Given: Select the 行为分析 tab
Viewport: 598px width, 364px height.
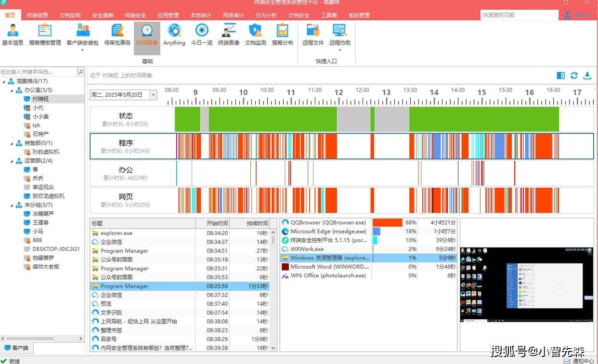Looking at the screenshot, I should (266, 15).
